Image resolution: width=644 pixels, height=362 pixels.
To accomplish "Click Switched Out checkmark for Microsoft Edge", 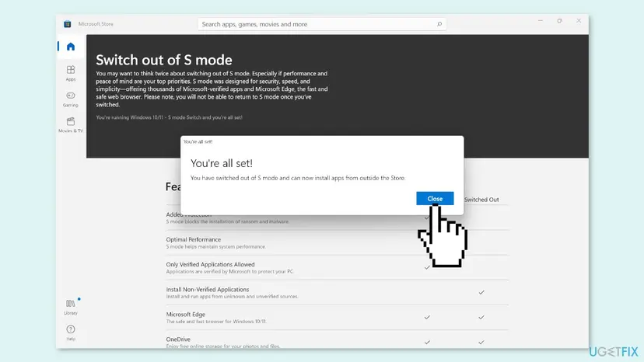I will click(x=481, y=317).
